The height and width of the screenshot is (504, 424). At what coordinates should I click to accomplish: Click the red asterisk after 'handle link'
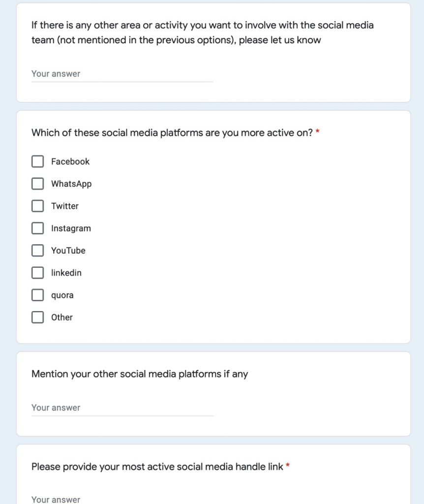point(288,466)
